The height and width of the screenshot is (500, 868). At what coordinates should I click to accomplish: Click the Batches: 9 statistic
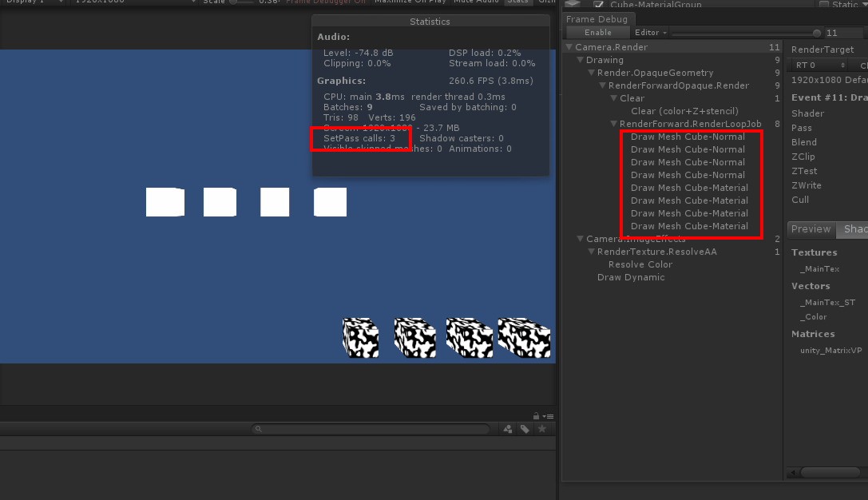(347, 107)
